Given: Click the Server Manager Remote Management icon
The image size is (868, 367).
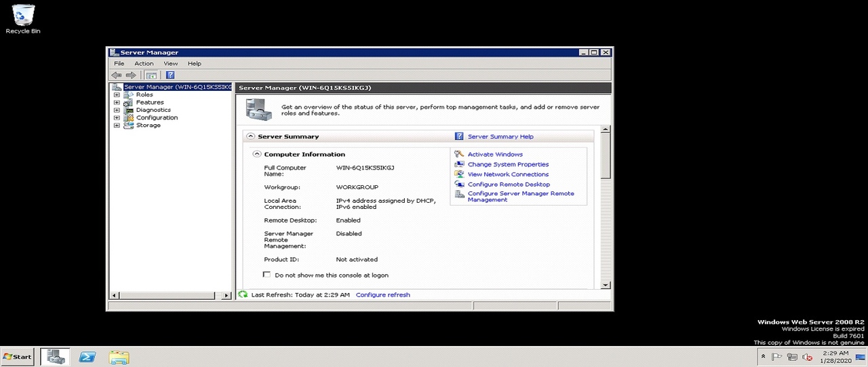Looking at the screenshot, I should coord(459,195).
